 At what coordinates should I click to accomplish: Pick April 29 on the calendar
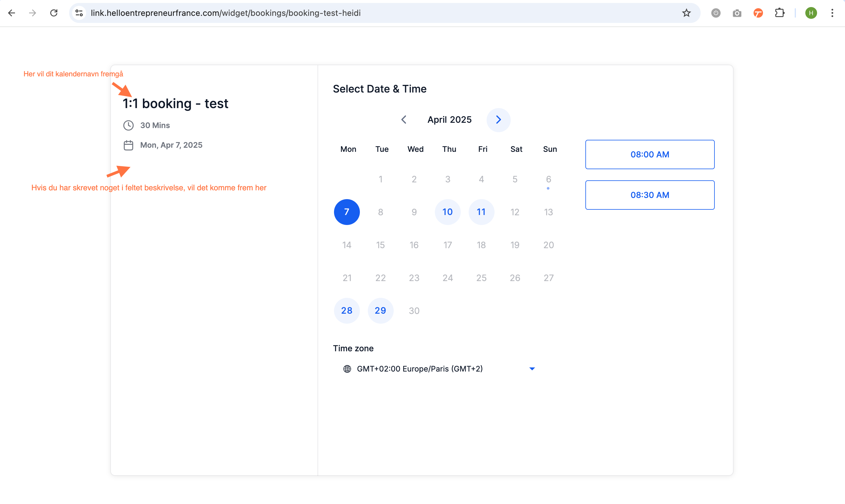coord(380,310)
